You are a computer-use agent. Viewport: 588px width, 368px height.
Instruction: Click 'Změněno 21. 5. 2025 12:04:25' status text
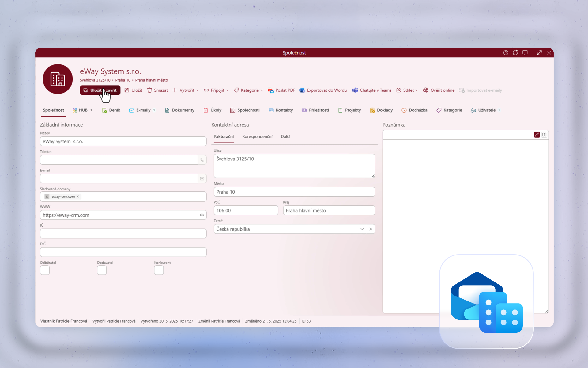coord(271,321)
